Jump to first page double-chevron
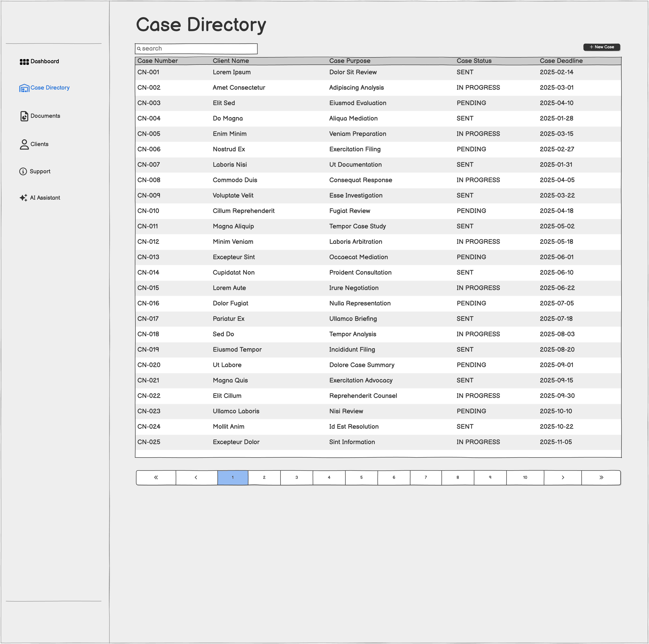 156,477
